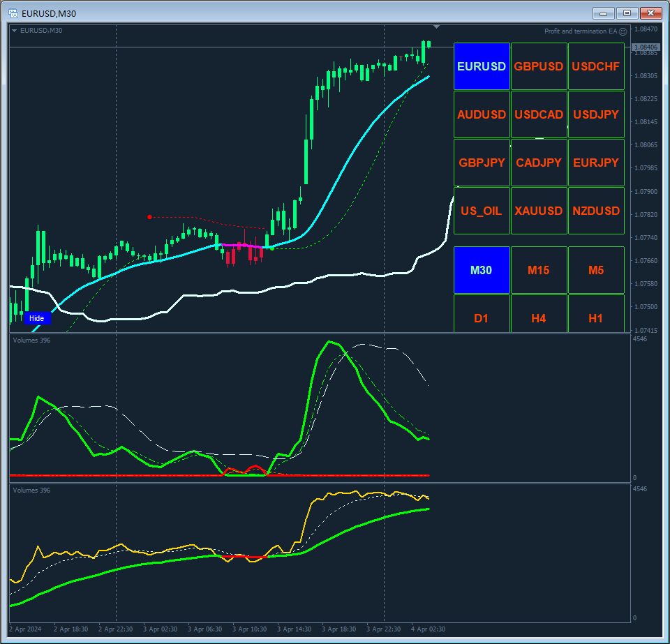Click the EURUSD chart window icon
670x644 pixels.
pyautogui.click(x=13, y=13)
